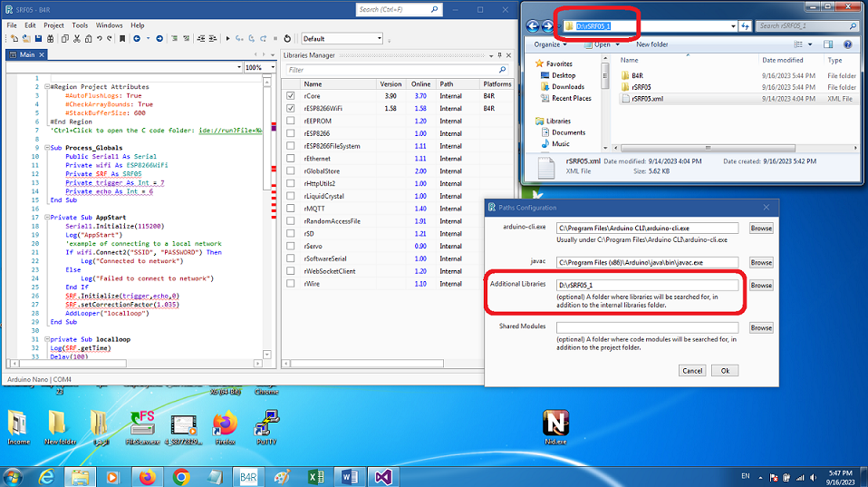Check the rServo library checkbox
The width and height of the screenshot is (868, 487).
tap(291, 246)
